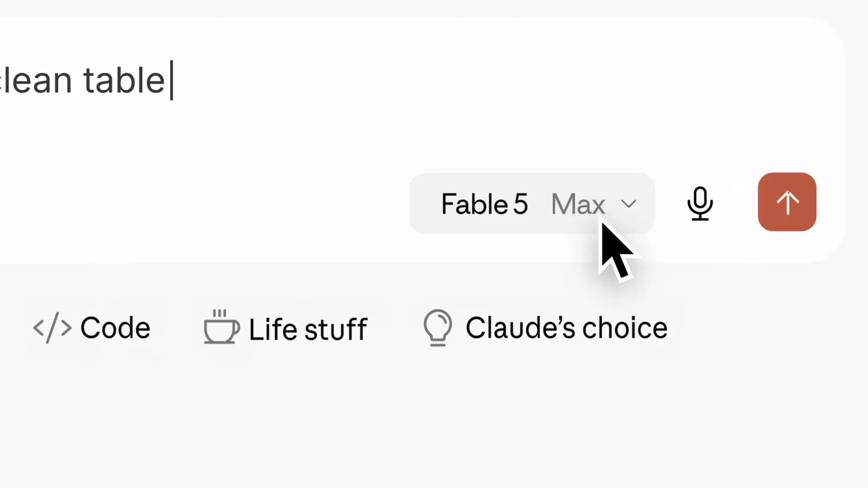Click the lightbulb icon
This screenshot has width=868, height=488.
coord(438,328)
